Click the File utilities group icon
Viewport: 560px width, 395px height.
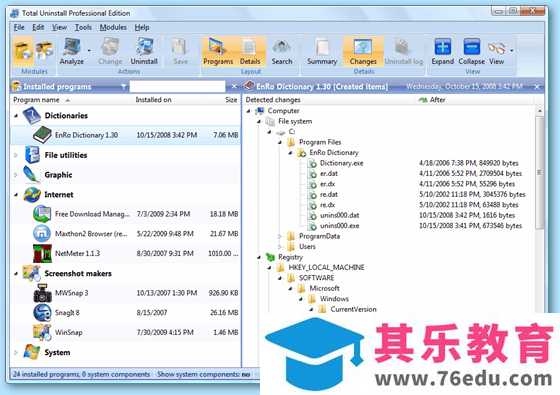32,155
